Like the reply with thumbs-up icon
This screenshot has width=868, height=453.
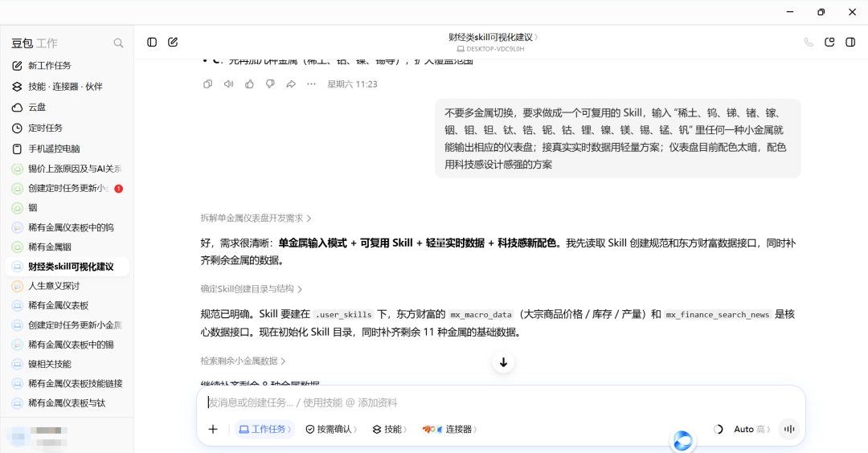click(250, 84)
